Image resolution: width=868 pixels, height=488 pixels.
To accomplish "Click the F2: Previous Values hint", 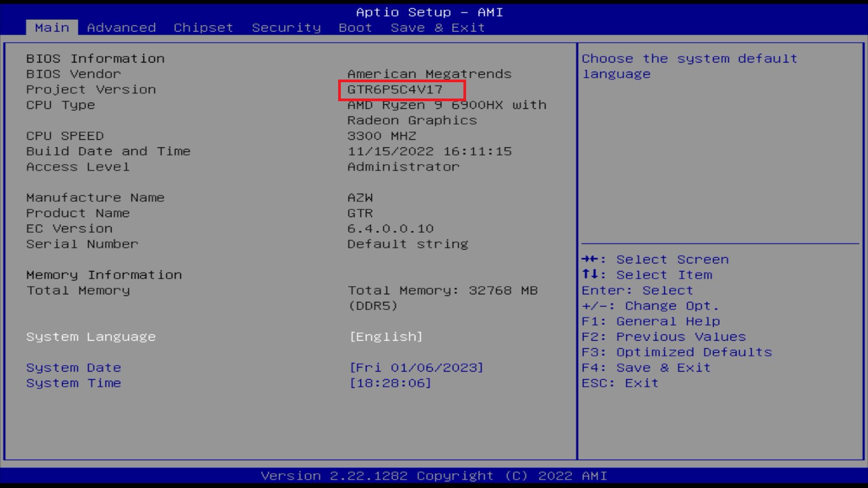I will [x=664, y=337].
